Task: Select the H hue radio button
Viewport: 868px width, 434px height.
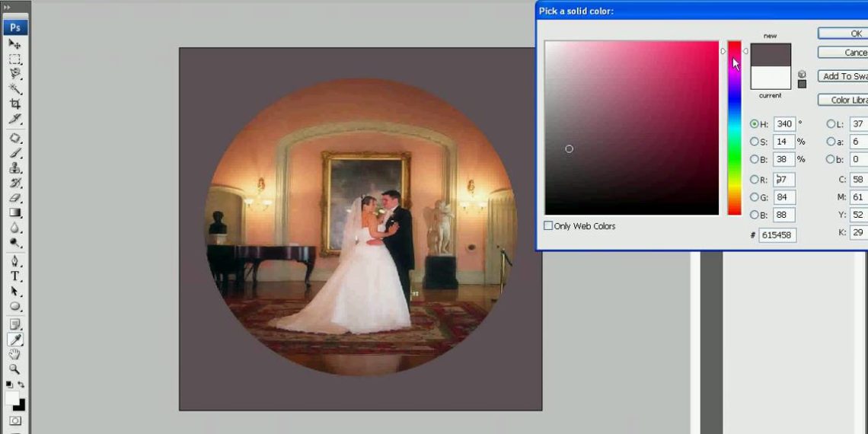Action: (754, 124)
